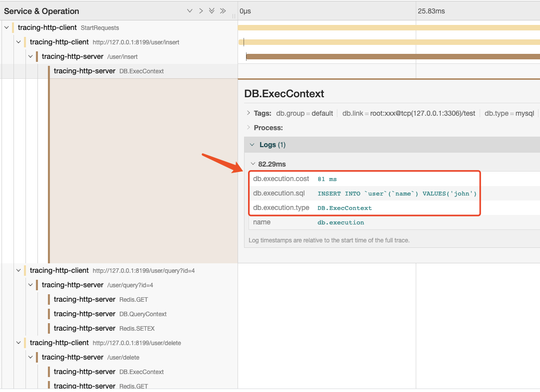This screenshot has height=392, width=540.
Task: Expand the Tags section in span details
Action: coord(249,113)
